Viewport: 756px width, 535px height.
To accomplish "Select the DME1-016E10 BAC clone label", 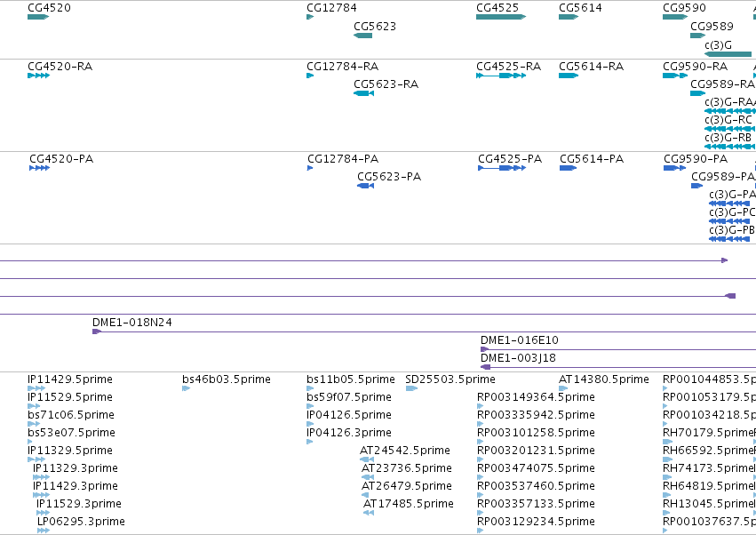I will tap(520, 340).
